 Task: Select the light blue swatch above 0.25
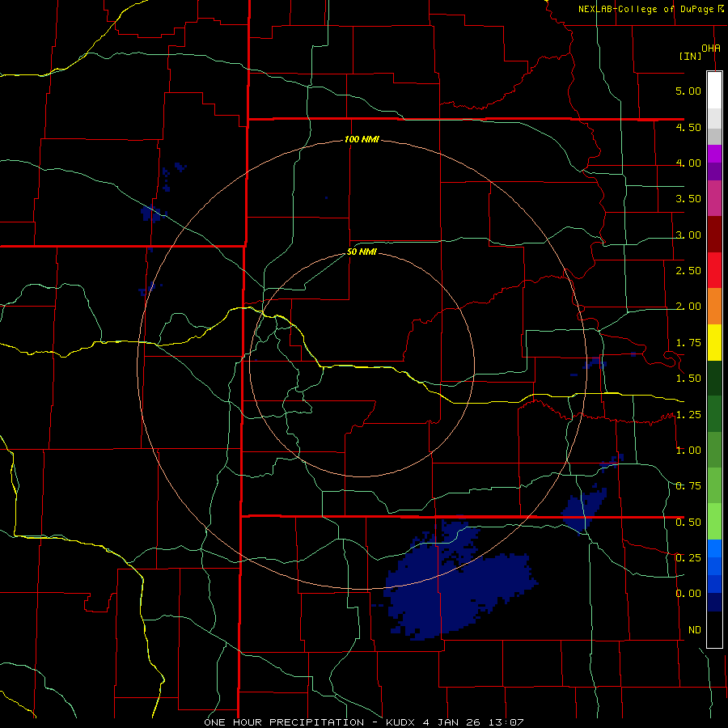pos(714,548)
